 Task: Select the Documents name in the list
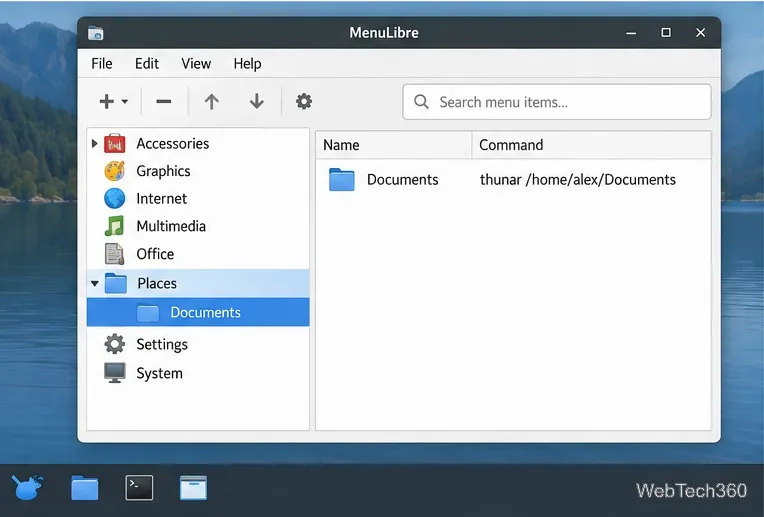pyautogui.click(x=402, y=179)
